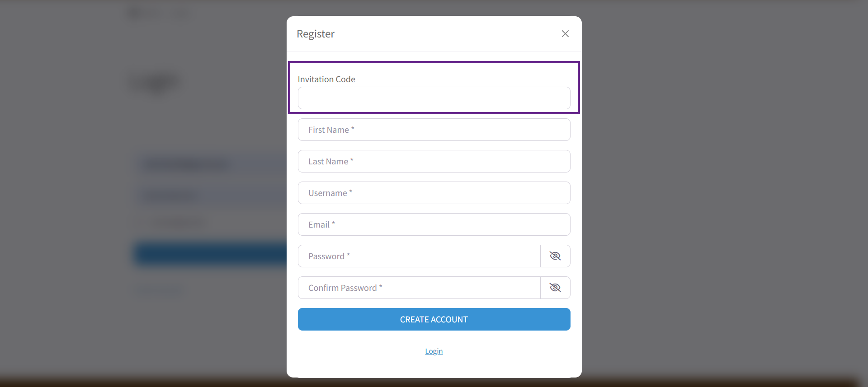Screen dimensions: 868x387
Task: Select the Confirm Password input
Action: tap(419, 288)
